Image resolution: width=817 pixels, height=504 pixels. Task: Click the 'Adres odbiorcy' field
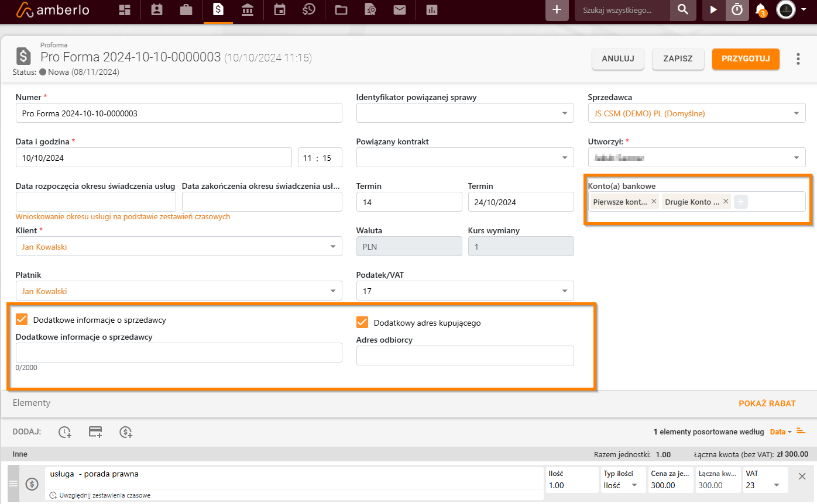pos(465,355)
